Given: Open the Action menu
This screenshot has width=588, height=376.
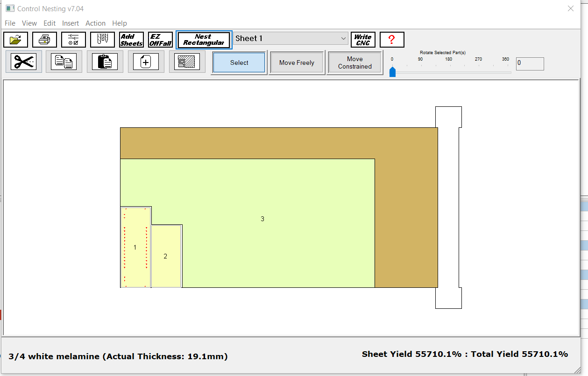Looking at the screenshot, I should pyautogui.click(x=95, y=23).
